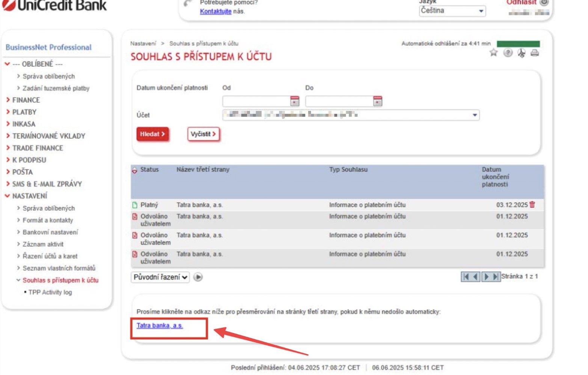Click the round sort apply button
The width and height of the screenshot is (588, 375).
pos(198,277)
